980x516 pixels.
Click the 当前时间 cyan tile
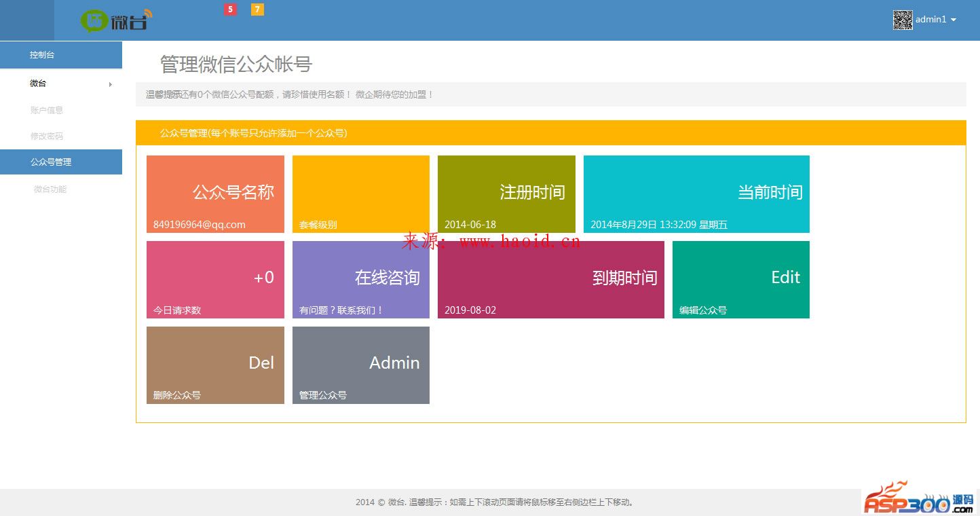point(696,194)
